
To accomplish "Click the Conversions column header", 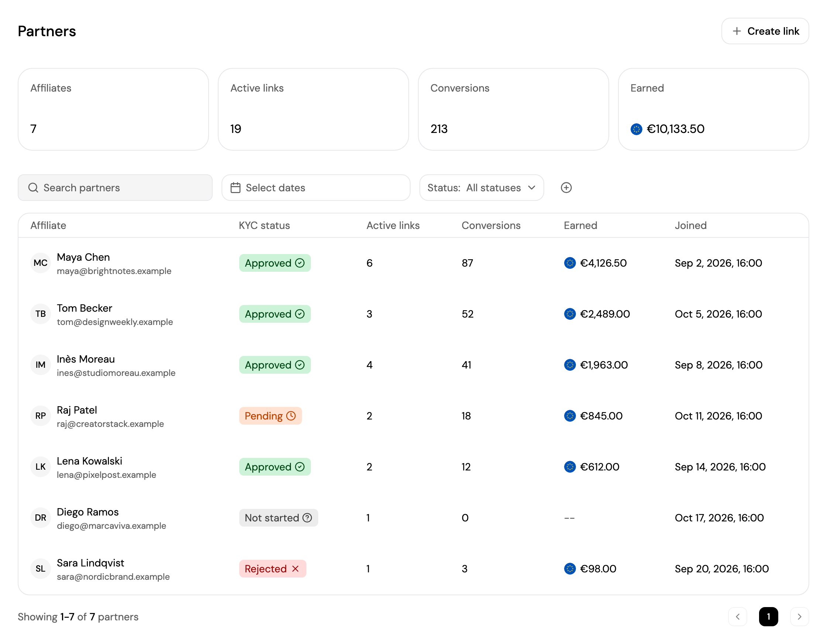I will coord(491,225).
